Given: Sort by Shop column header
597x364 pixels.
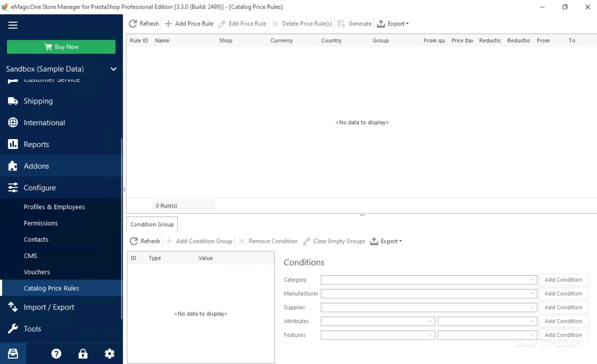Looking at the screenshot, I should (226, 41).
